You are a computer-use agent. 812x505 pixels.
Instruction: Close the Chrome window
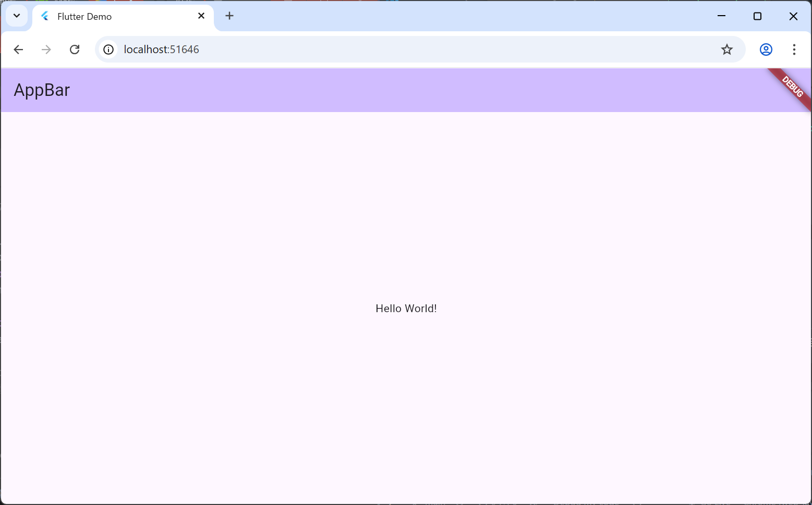[x=793, y=16]
